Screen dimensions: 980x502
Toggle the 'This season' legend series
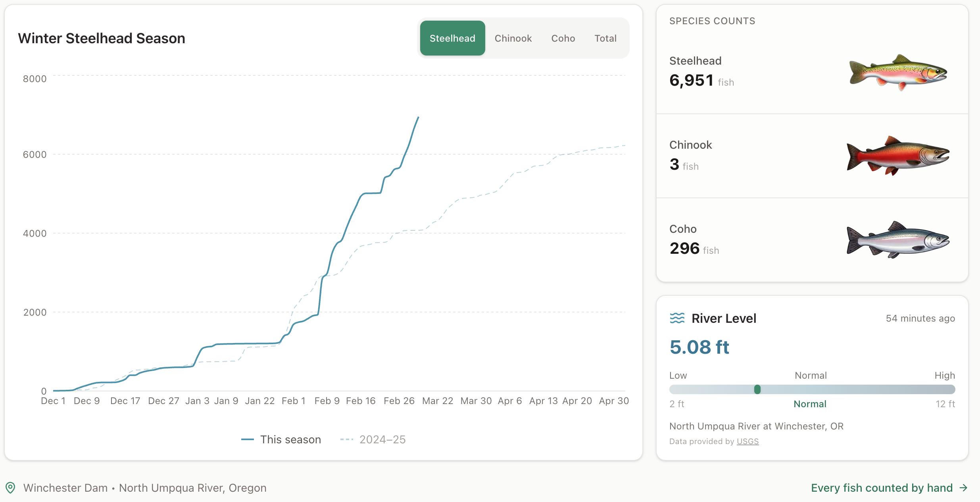coord(290,439)
